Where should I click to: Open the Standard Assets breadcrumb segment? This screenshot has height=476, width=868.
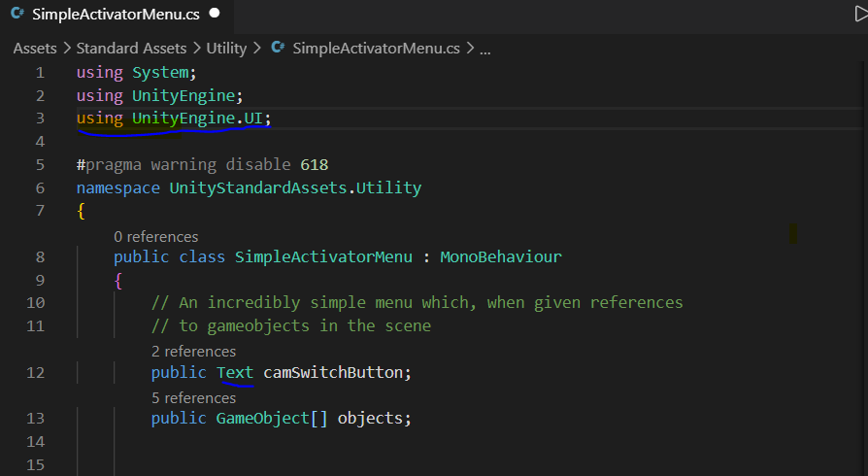coord(131,49)
